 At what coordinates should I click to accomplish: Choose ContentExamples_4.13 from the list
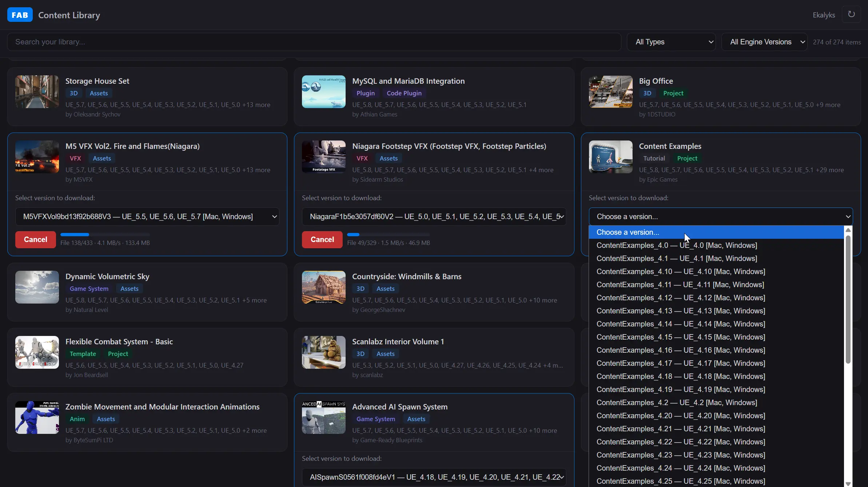click(x=716, y=311)
